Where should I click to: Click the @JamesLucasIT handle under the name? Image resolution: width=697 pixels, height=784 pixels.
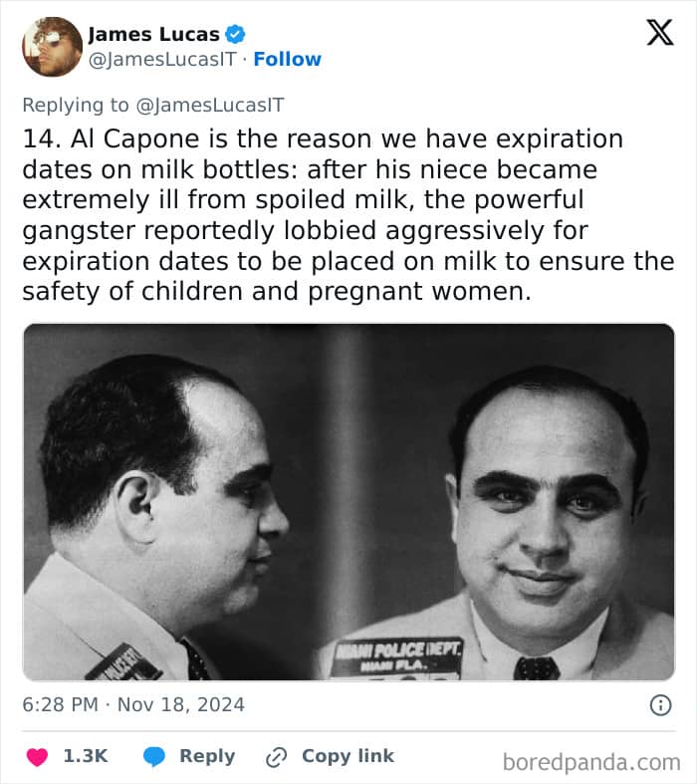click(163, 60)
